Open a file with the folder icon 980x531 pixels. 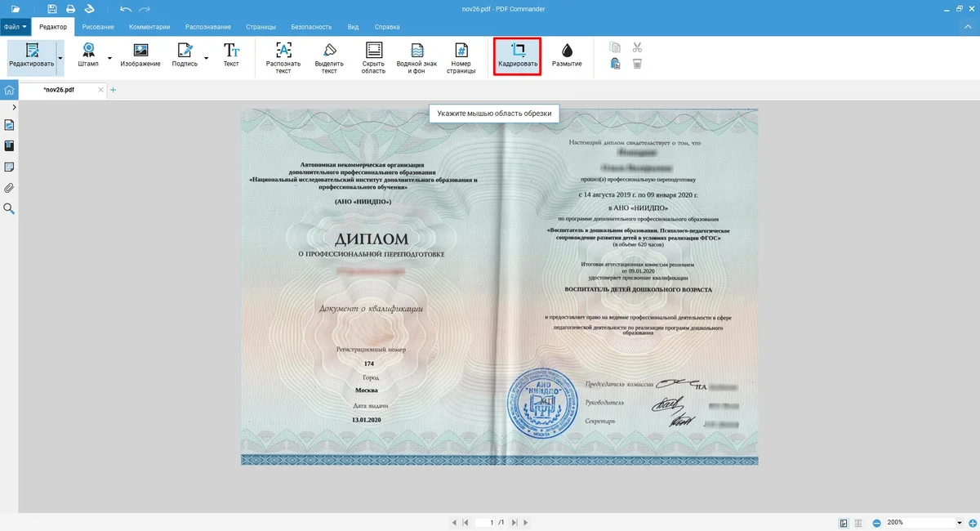[x=16, y=9]
